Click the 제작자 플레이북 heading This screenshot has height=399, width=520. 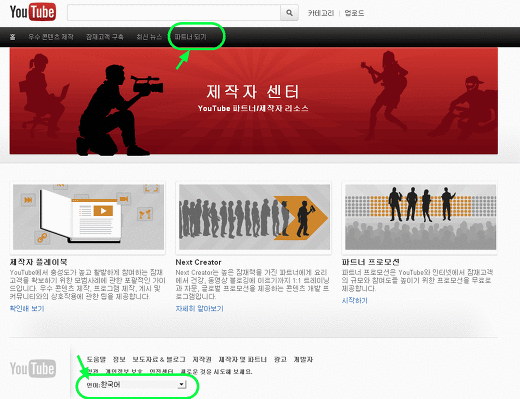pos(38,262)
